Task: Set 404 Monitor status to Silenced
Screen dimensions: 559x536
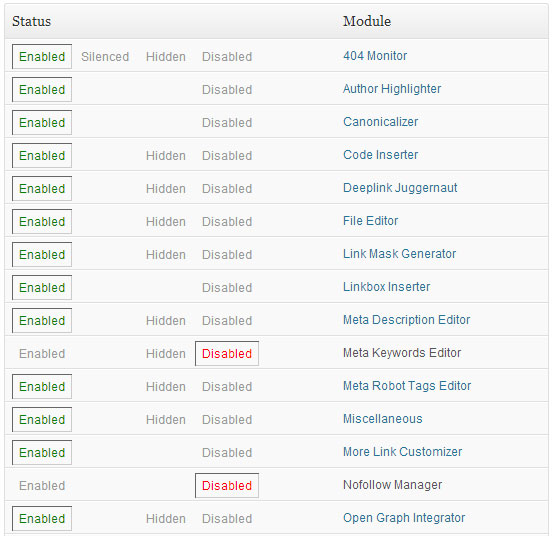Action: [x=105, y=57]
